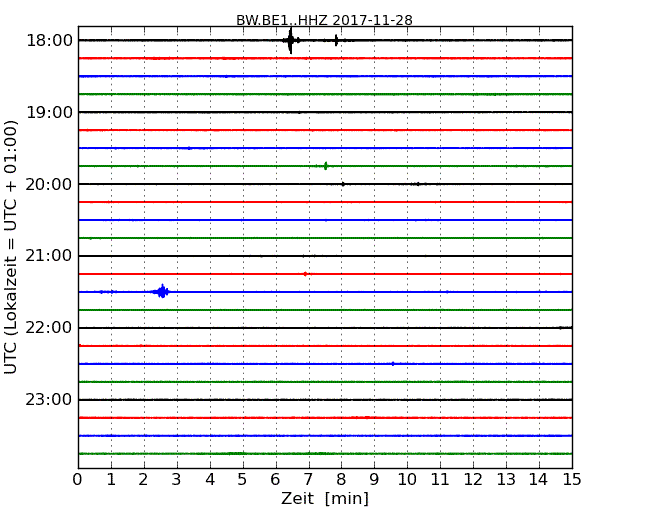Click the blue dot on 22:30 trace
The height and width of the screenshot is (520, 650).
pos(393,364)
